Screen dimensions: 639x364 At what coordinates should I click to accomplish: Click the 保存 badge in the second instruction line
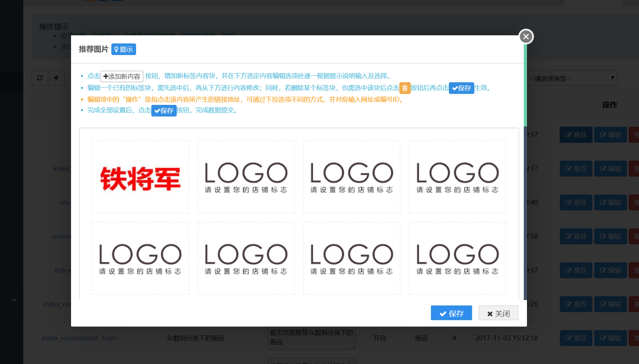tap(461, 88)
